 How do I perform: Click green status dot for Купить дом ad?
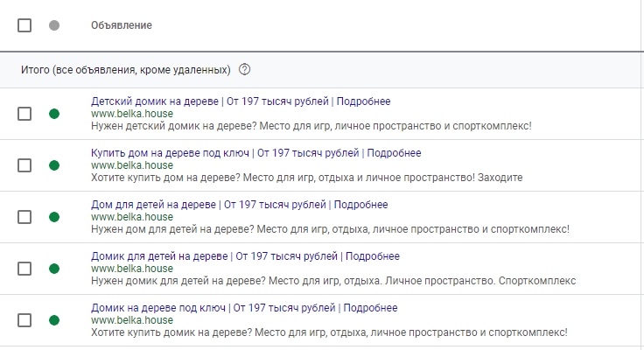pyautogui.click(x=54, y=165)
